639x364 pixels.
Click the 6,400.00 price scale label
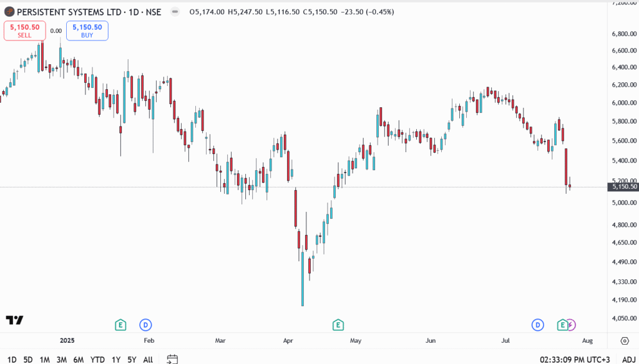[624, 67]
